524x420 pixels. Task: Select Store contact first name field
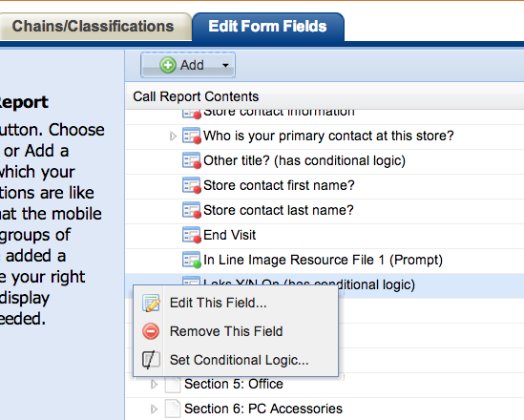(x=325, y=186)
